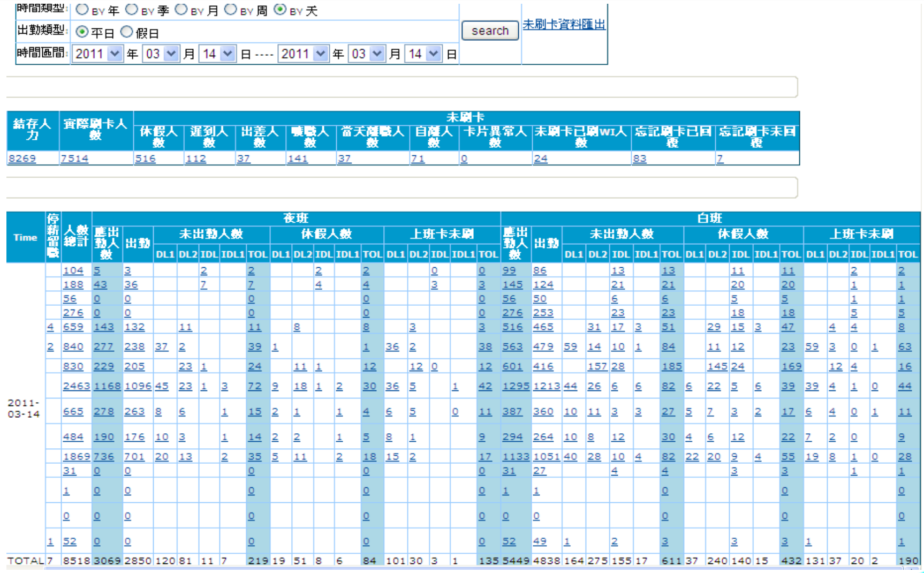The height and width of the screenshot is (573, 924).
Task: Open the end year dropdown
Action: 303,54
